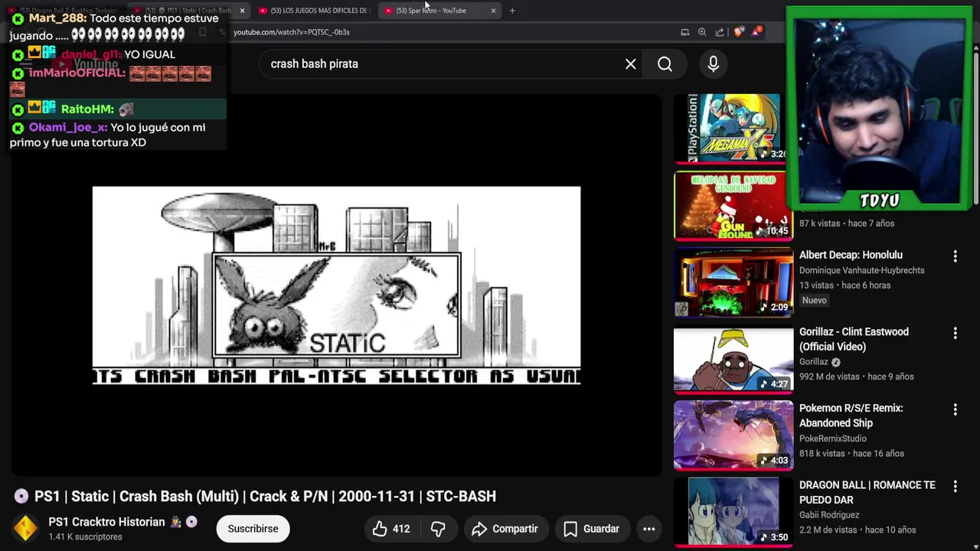Activate voice search microphone
980x551 pixels.
tap(713, 64)
